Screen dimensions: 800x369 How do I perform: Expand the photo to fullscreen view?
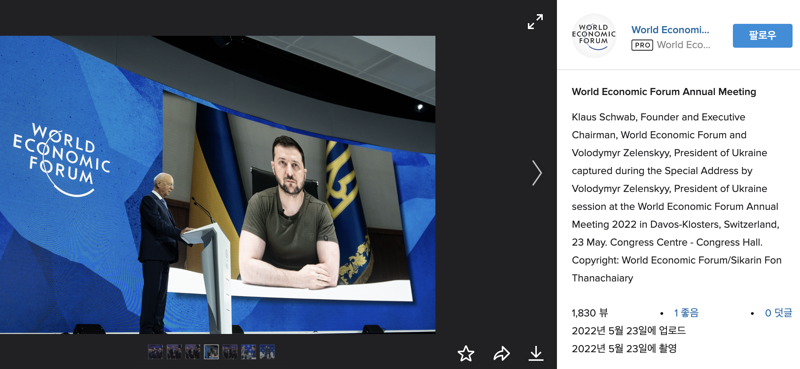(x=535, y=21)
